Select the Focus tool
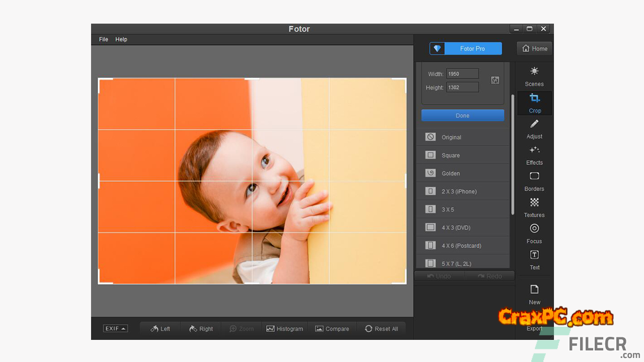 (534, 233)
